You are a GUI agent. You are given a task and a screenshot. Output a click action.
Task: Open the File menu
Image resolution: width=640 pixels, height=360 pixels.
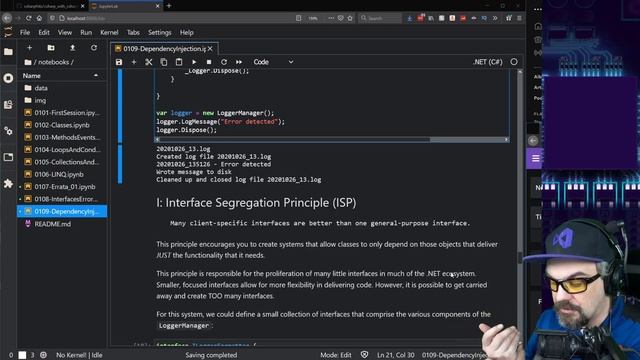[25, 33]
